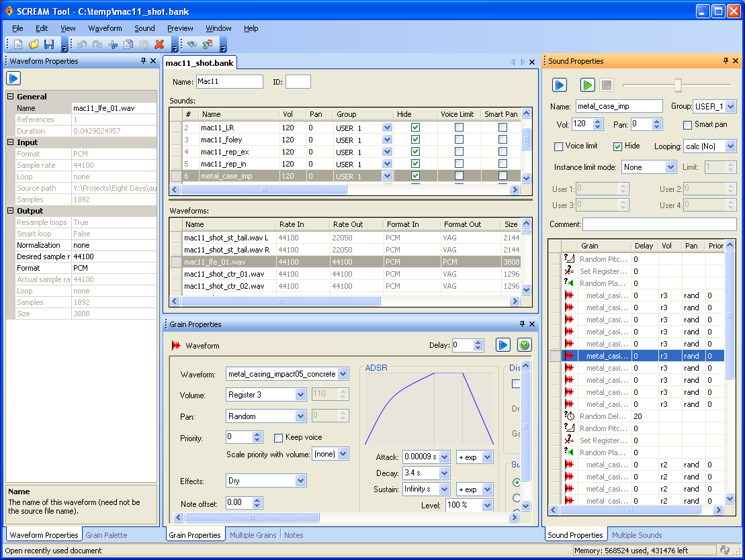
Task: Click the Sounds list horizontal scrollbar thumb
Action: pyautogui.click(x=264, y=189)
